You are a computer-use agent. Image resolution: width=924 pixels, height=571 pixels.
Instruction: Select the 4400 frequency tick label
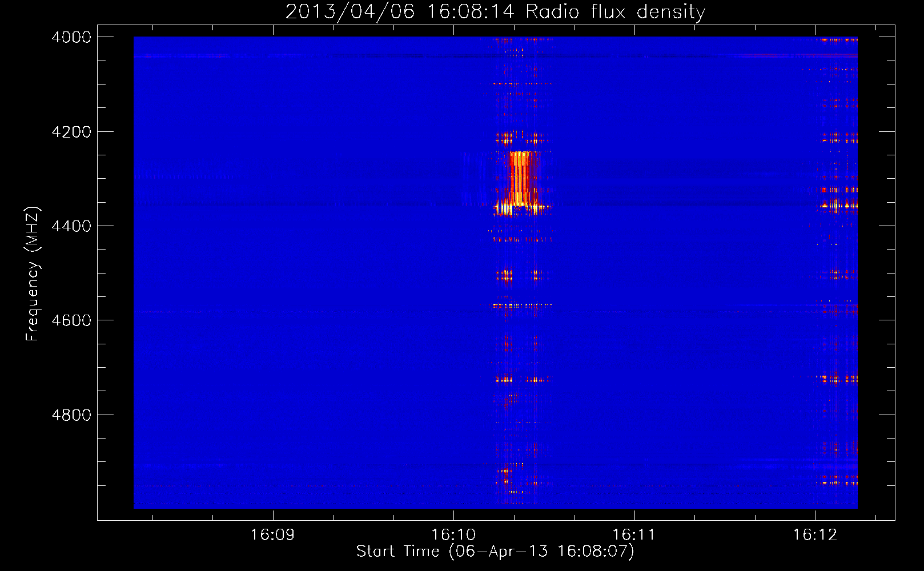[x=71, y=226]
